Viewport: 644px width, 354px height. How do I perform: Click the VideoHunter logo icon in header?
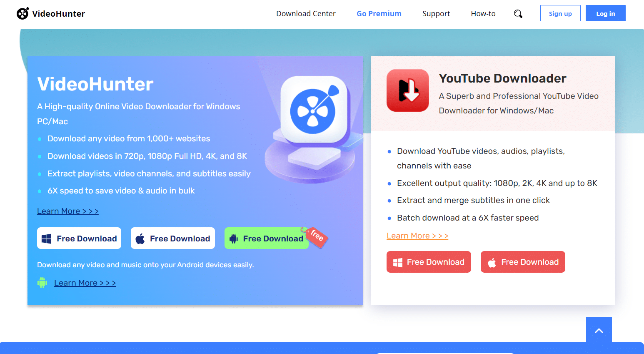(x=23, y=13)
